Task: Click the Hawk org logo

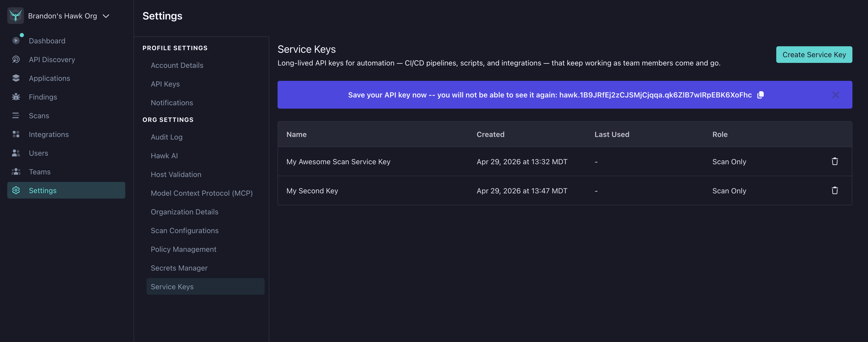Action: click(x=16, y=16)
